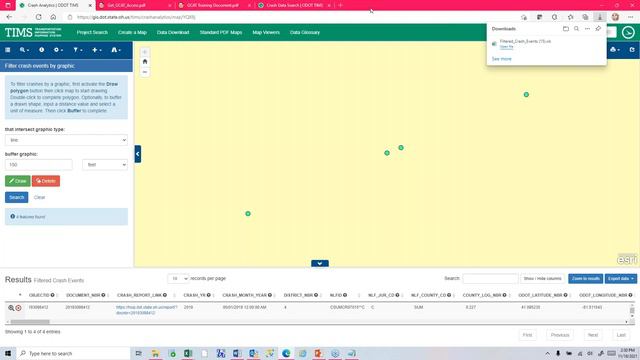This screenshot has width=640, height=360.
Task: Go to the browser home page
Action: 53,17
